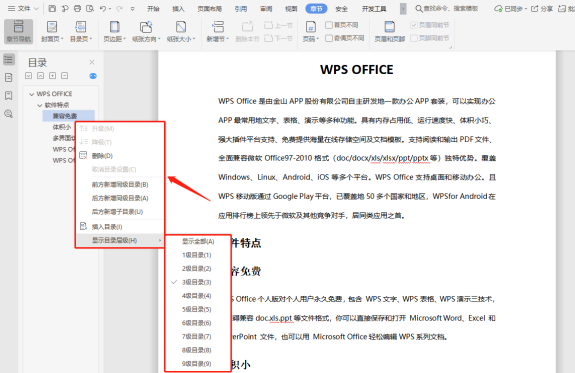The width and height of the screenshot is (575, 373).
Task: Switch to the 页面布局 ribbon tab
Action: (x=210, y=9)
